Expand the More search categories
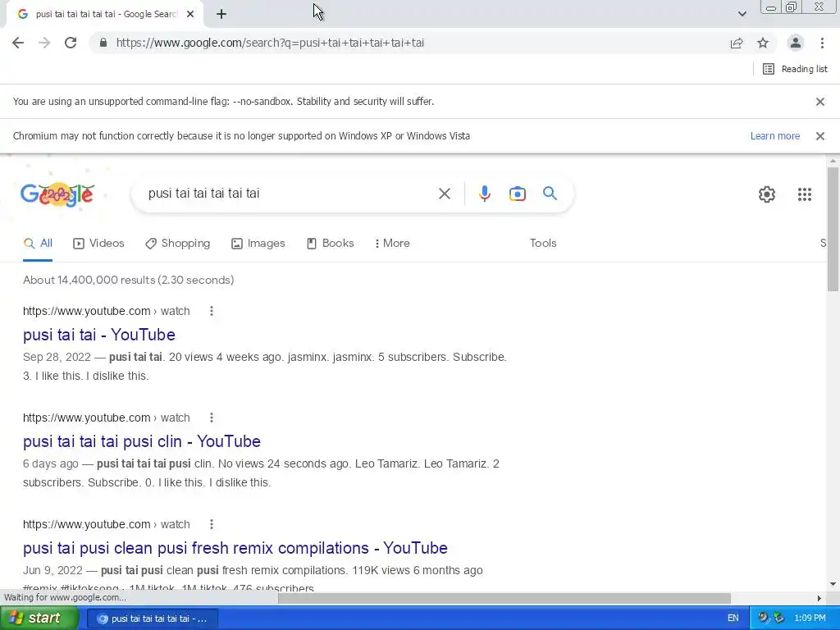Image resolution: width=840 pixels, height=630 pixels. [392, 243]
